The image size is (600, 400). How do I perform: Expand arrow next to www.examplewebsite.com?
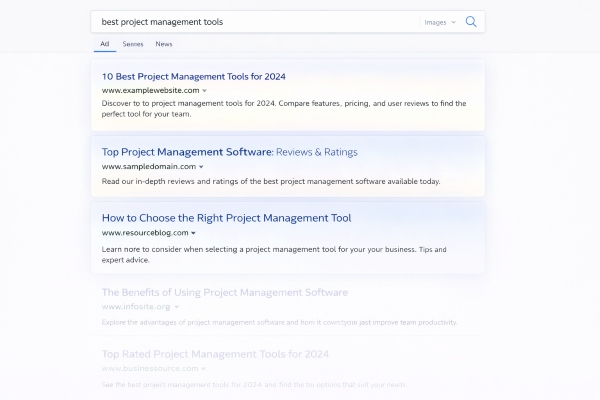pyautogui.click(x=205, y=91)
